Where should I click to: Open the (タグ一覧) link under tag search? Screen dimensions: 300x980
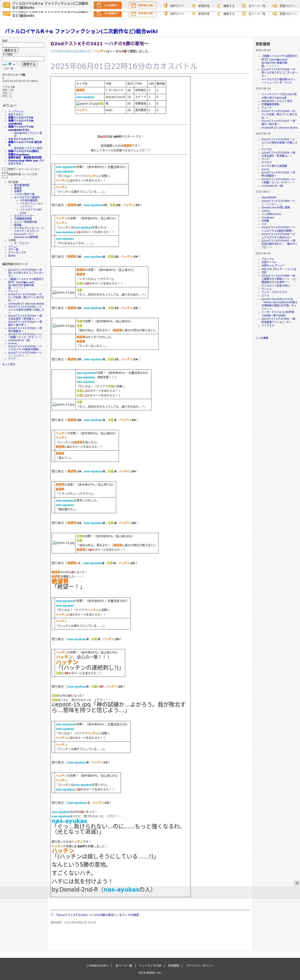(8, 68)
